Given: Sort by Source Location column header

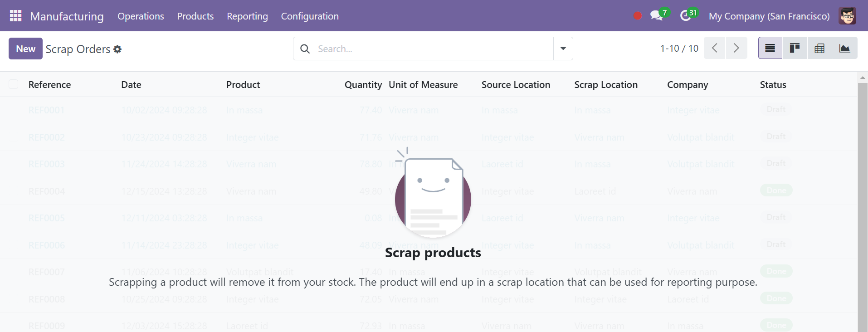Looking at the screenshot, I should (x=516, y=85).
